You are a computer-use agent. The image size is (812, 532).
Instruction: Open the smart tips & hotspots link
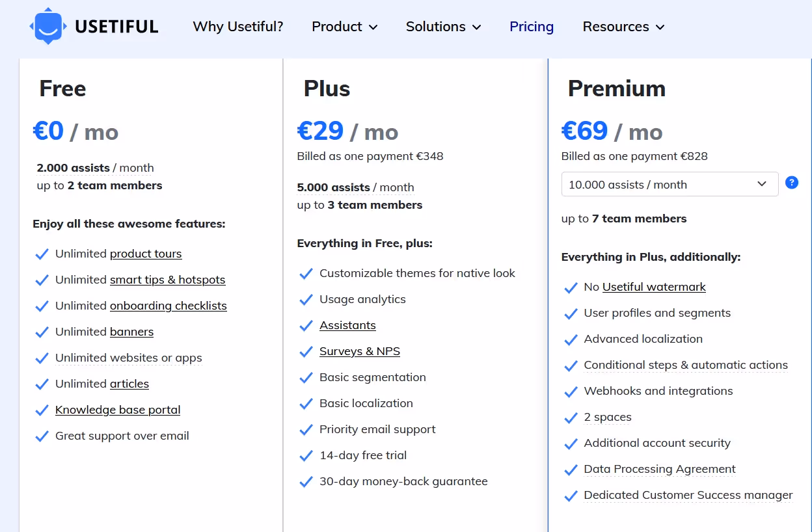tap(168, 280)
